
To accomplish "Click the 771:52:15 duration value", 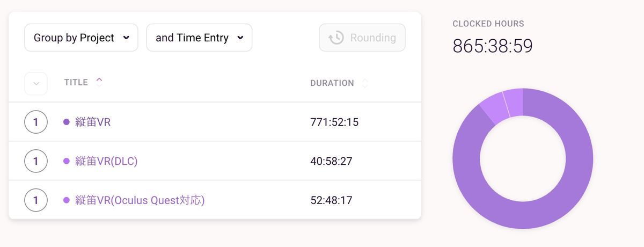I will [334, 122].
